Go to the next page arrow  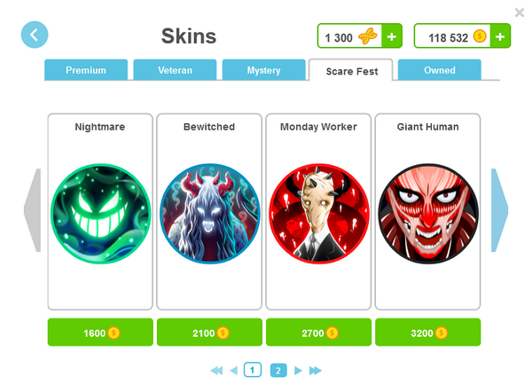(298, 371)
